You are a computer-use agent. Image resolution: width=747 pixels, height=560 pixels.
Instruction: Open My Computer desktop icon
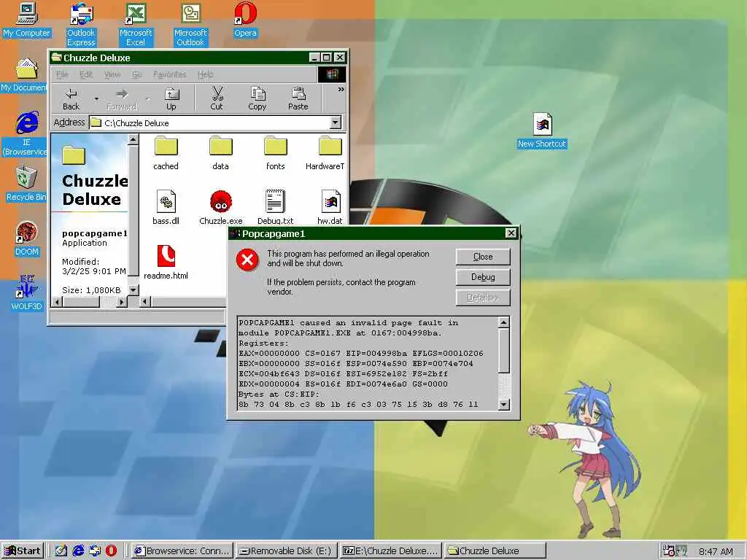27,20
